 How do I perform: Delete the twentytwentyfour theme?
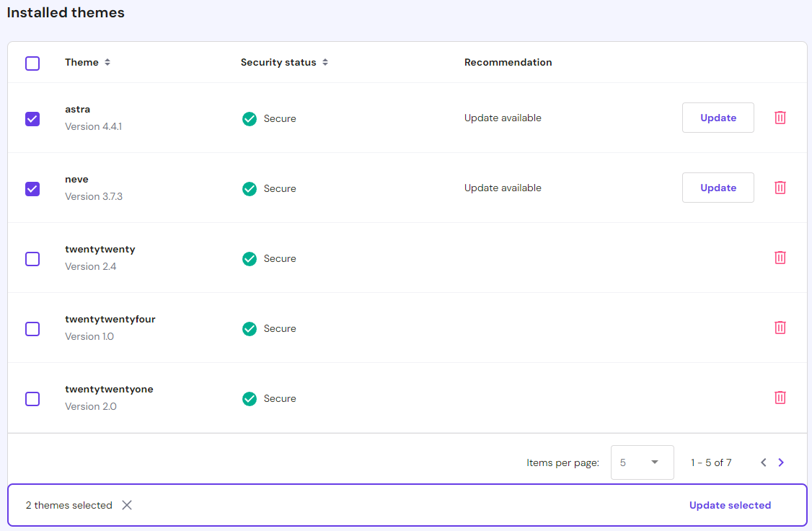[780, 327]
